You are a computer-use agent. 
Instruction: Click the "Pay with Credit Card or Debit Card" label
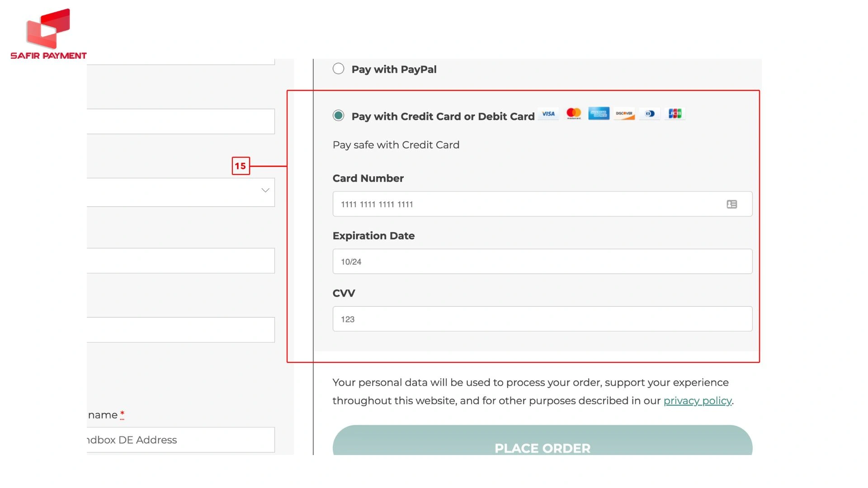click(x=443, y=117)
